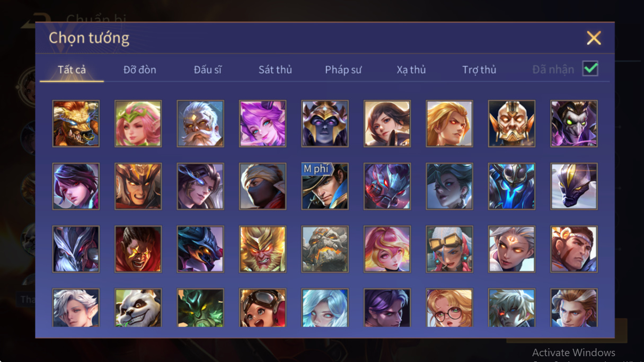The width and height of the screenshot is (644, 362).
Task: Choose the hero marked 'M phí'
Action: [x=325, y=186]
